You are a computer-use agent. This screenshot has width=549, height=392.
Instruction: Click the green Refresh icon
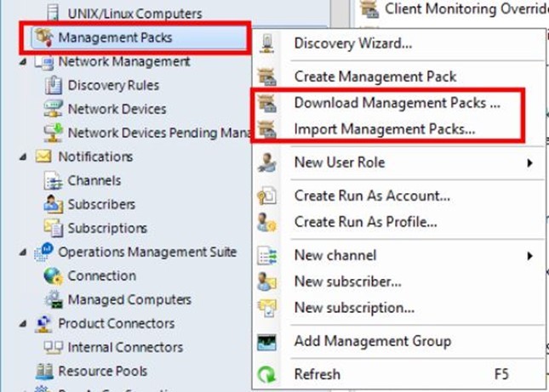pos(266,374)
